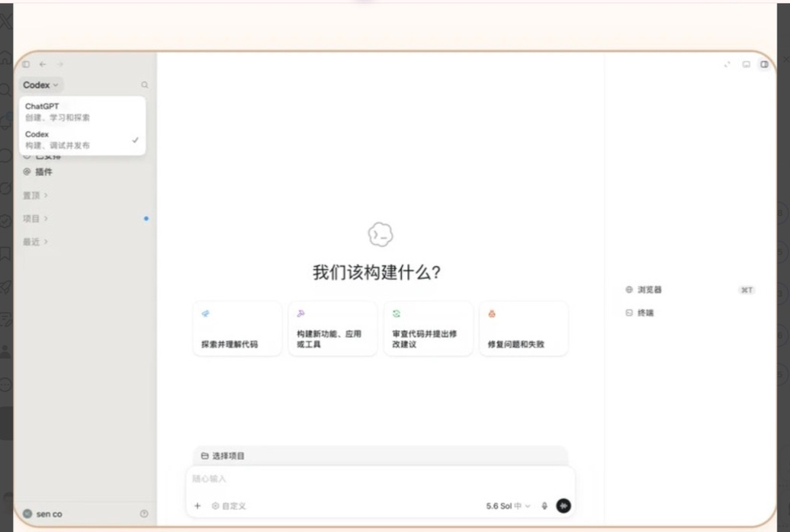Select ChatGPT in the switcher menu

click(82, 112)
